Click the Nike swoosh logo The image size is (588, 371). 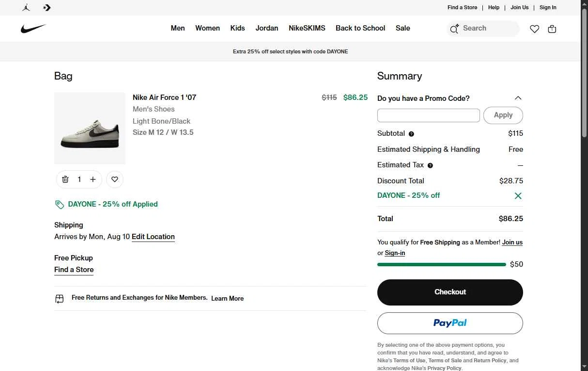(33, 29)
